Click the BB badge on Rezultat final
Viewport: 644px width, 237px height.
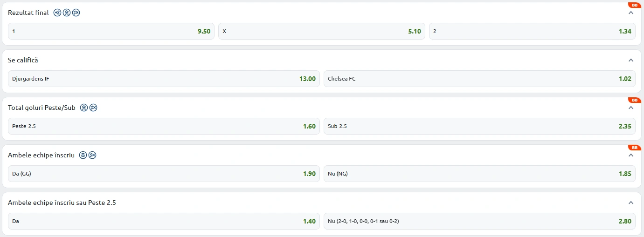pos(634,5)
